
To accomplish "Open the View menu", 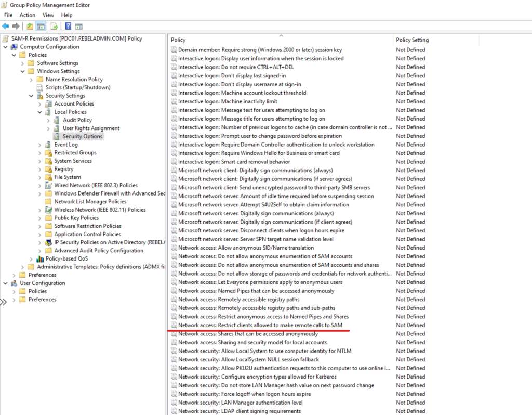I will pos(48,15).
